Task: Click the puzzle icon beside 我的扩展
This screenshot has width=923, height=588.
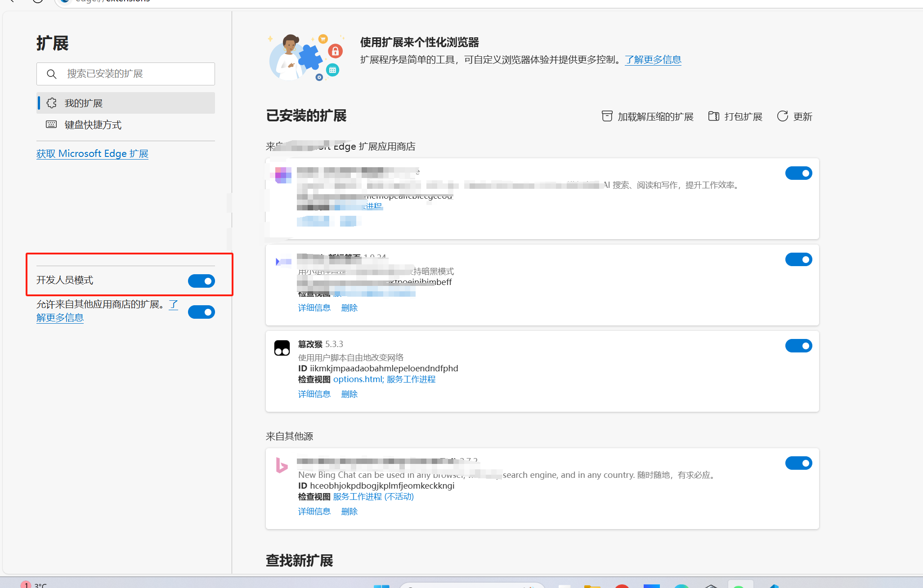Action: click(52, 103)
